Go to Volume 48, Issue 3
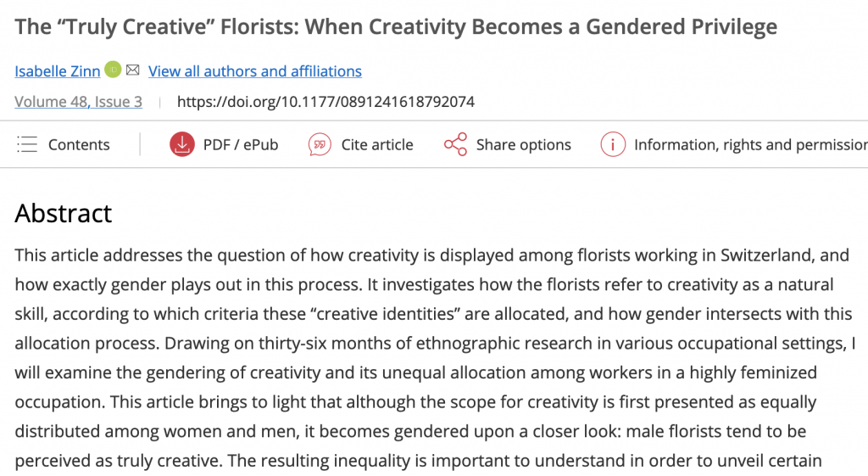This screenshot has height=476, width=868. pos(78,102)
